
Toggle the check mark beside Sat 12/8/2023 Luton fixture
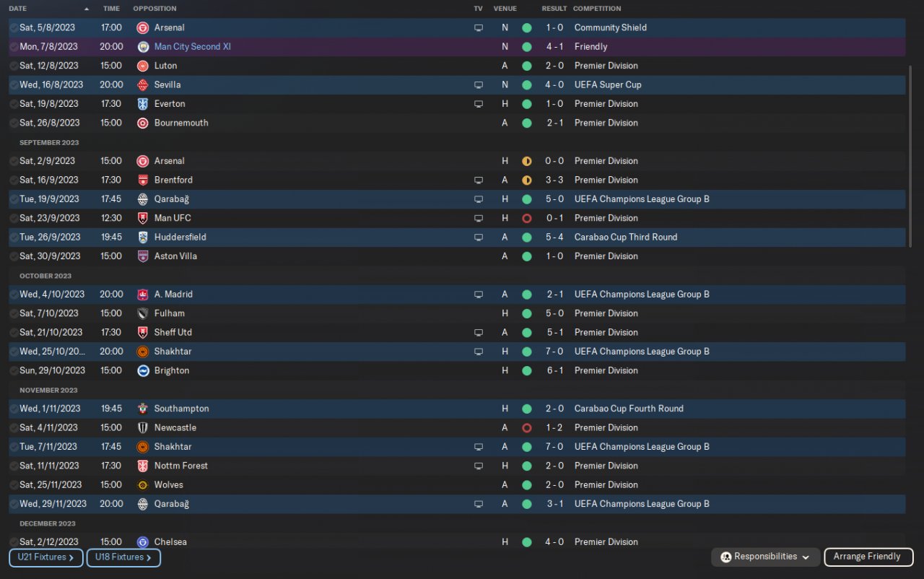[14, 66]
